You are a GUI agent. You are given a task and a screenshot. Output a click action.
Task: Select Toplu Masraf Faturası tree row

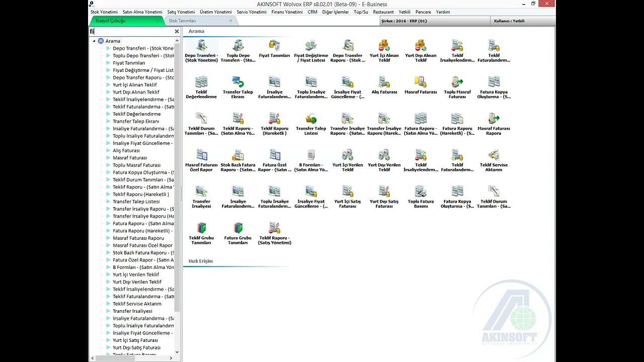136,165
